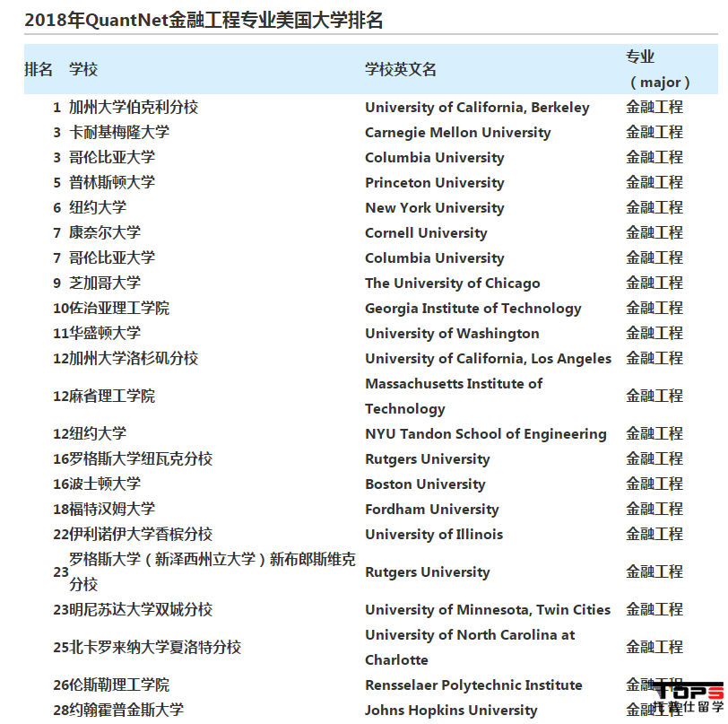Viewport: 728px width, 724px height.
Task: Select "纽约大学" in the rank 12 row
Action: (x=98, y=433)
